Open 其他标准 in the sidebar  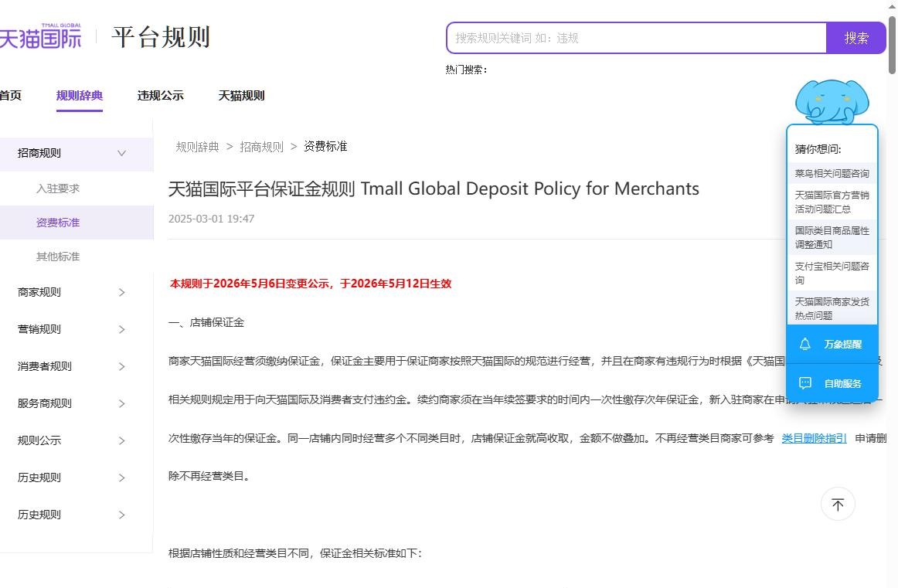tap(58, 257)
